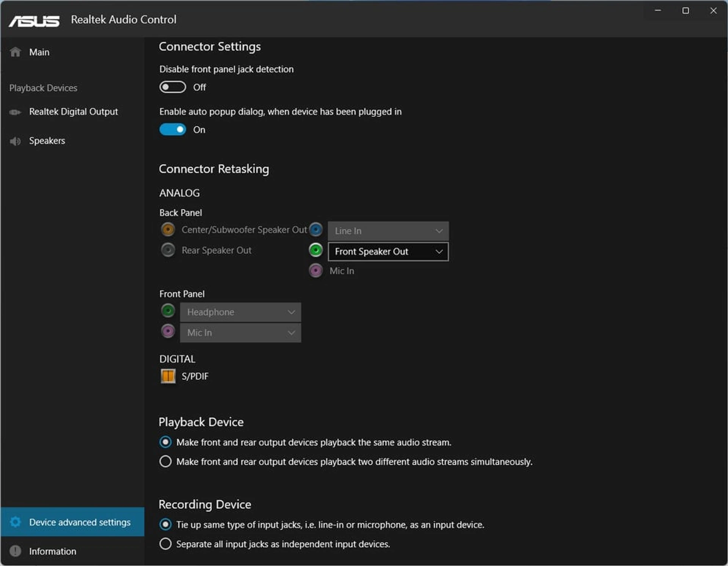The height and width of the screenshot is (566, 728).
Task: Click the green Front Speaker Out jack icon
Action: (x=315, y=250)
